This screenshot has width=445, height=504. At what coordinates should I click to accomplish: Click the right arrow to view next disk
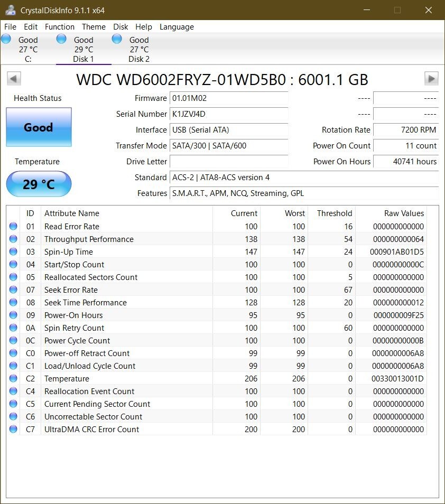(432, 78)
